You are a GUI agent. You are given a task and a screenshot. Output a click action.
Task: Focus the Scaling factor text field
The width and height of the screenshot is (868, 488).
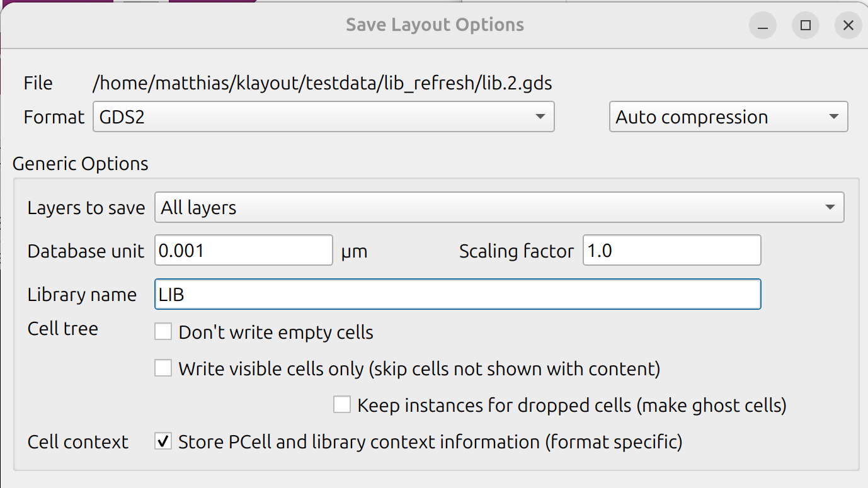tap(671, 251)
